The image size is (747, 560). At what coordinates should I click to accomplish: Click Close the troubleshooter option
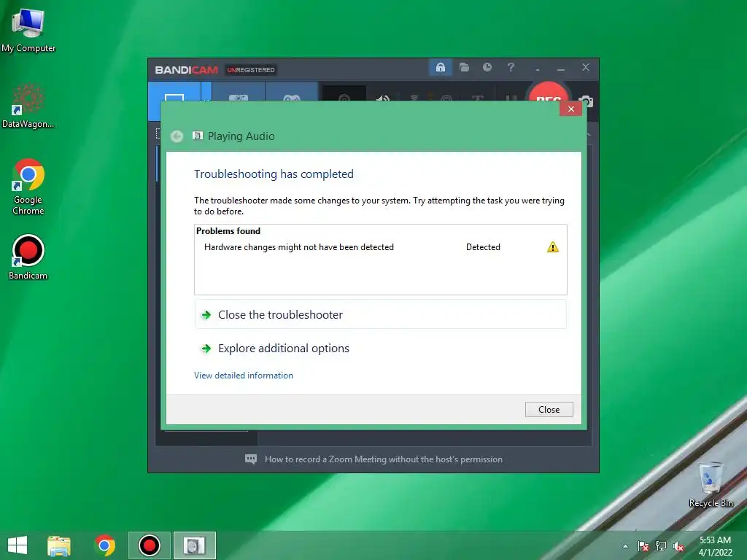click(x=380, y=315)
